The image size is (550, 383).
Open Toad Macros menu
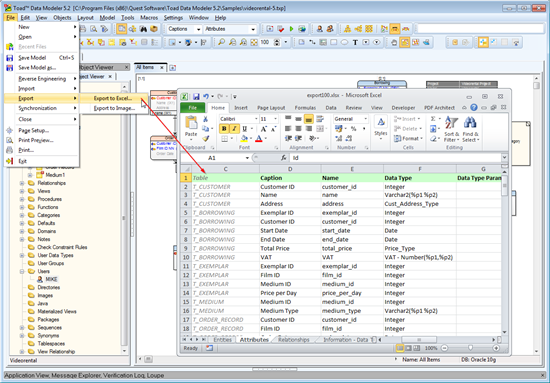tap(149, 18)
